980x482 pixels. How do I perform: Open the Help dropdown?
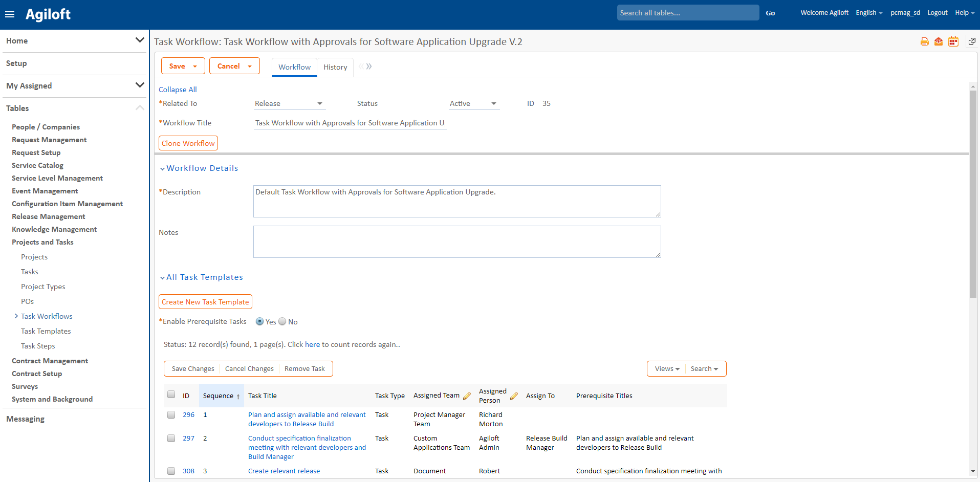click(965, 13)
